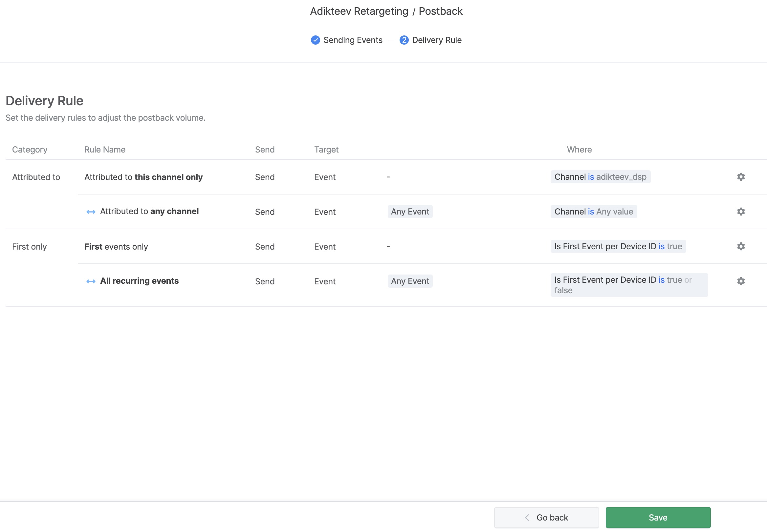Click gear icon for First events only
This screenshot has height=532, width=767.
(741, 246)
